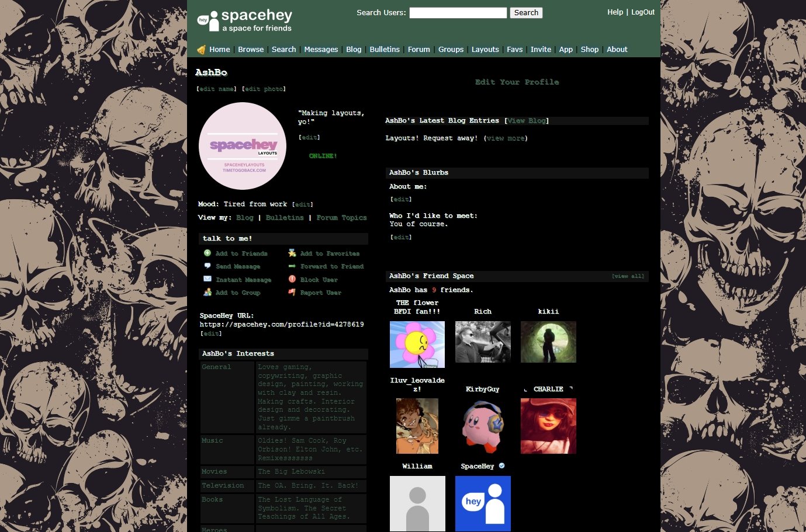
Task: Click the speech bubble Send Message icon
Action: (x=207, y=266)
